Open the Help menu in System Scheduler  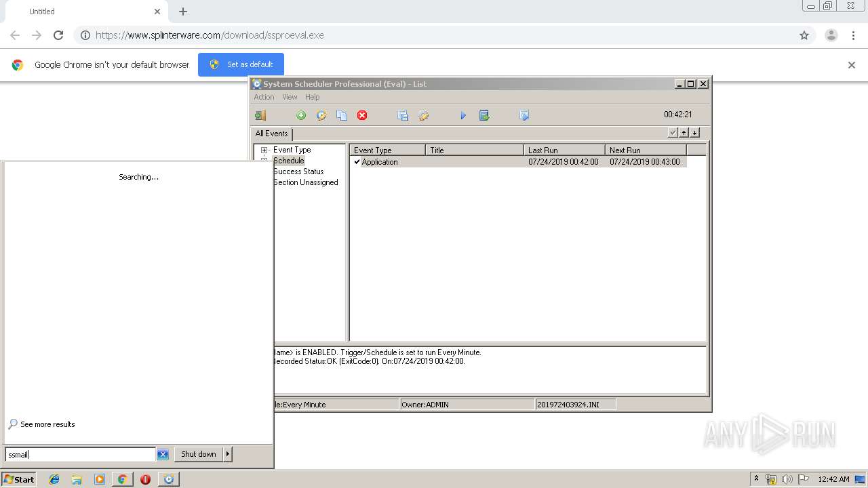[x=312, y=97]
